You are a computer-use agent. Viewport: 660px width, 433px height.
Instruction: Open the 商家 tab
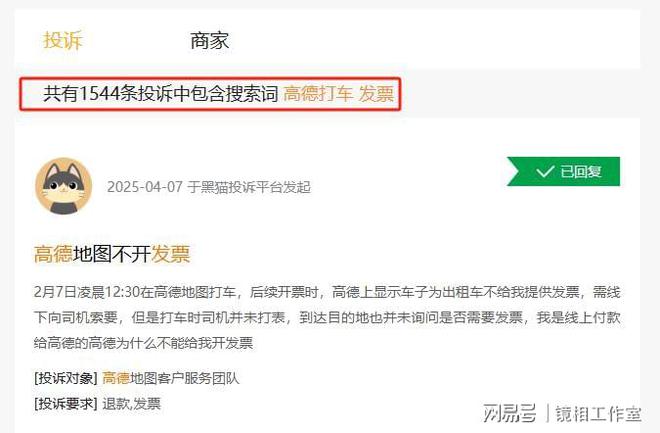209,41
